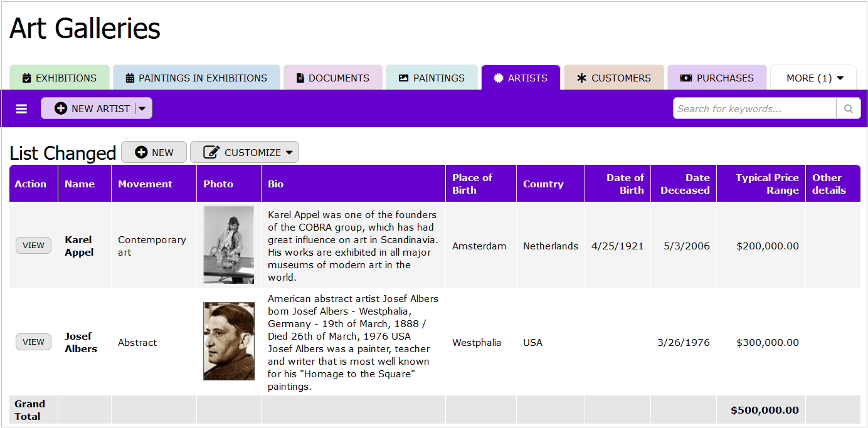Click New button beside List Changed
868x428 pixels.
(154, 152)
